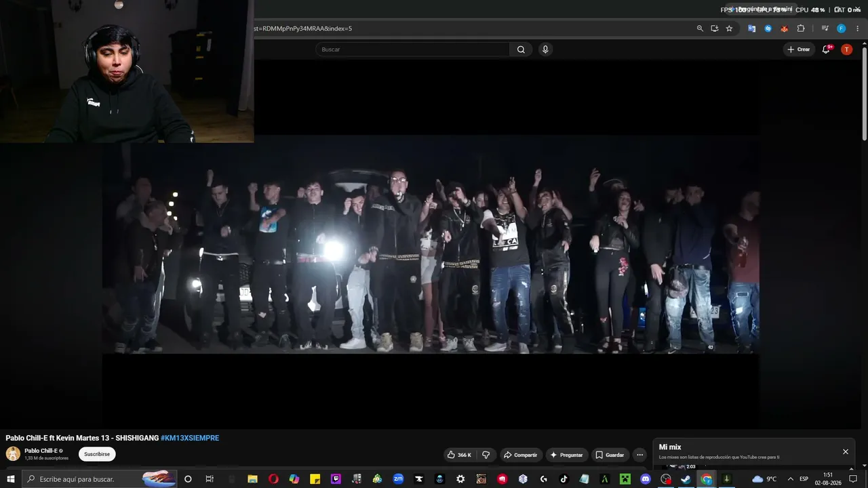The image size is (868, 488).
Task: Open the Settings gear on taskbar
Action: [460, 479]
